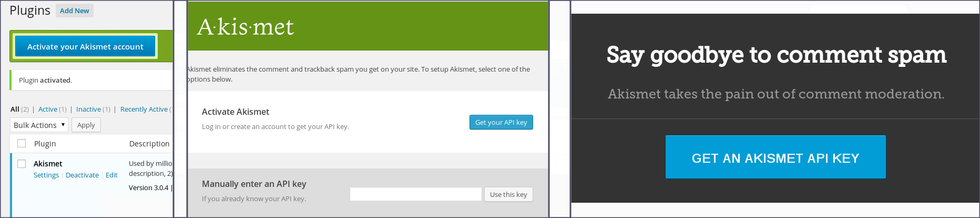The height and width of the screenshot is (218, 980).
Task: Open Akismet Settings link
Action: 46,175
